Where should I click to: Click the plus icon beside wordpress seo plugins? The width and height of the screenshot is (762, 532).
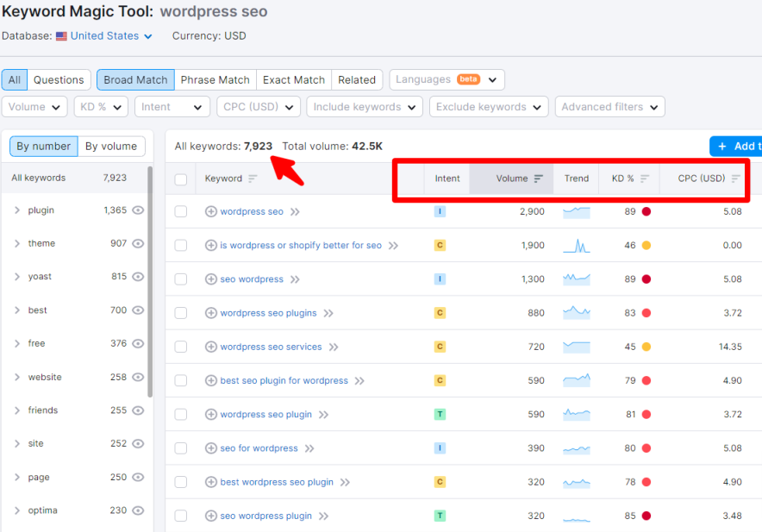pos(212,313)
